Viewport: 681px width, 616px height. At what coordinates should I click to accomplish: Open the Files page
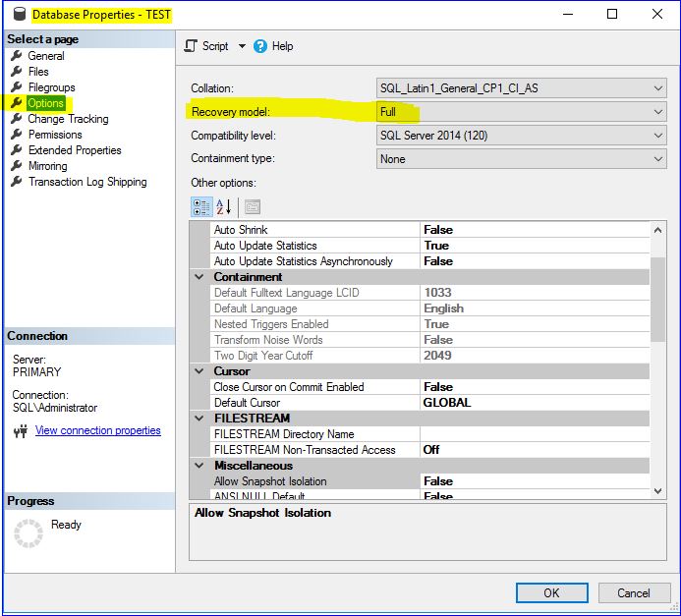(x=38, y=72)
